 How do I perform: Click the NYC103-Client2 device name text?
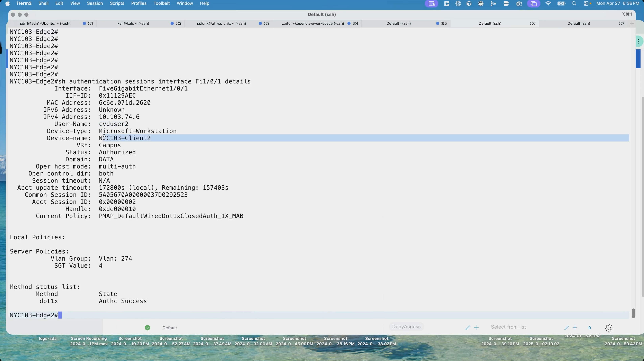[x=125, y=138]
